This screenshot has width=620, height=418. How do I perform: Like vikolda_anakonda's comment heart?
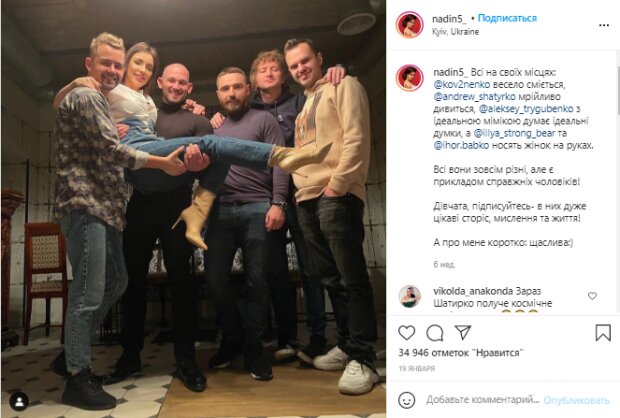click(x=592, y=296)
